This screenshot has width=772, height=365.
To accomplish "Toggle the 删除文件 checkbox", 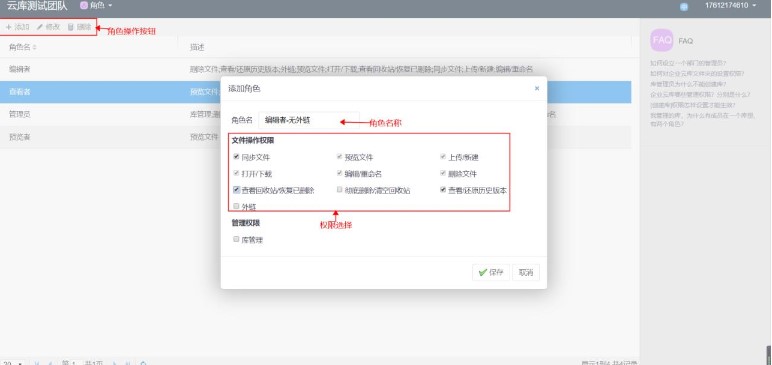I will [x=443, y=173].
